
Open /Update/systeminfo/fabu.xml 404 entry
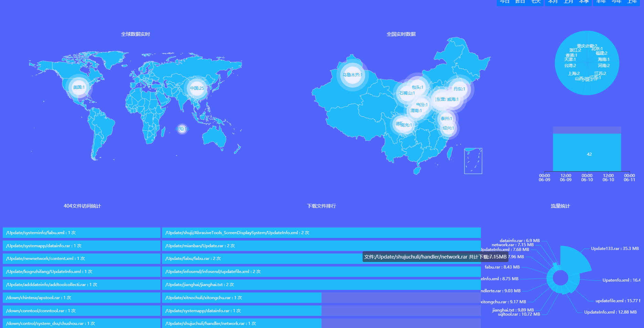tap(82, 233)
